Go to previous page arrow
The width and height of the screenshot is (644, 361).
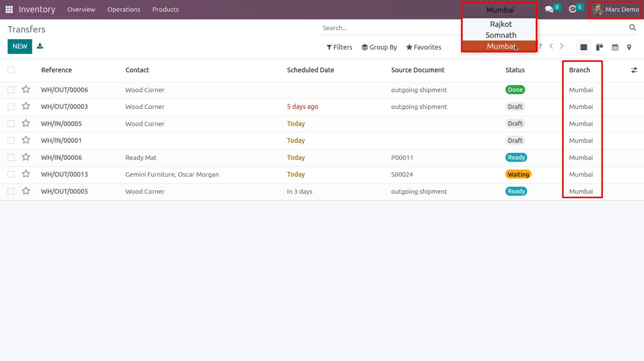551,46
